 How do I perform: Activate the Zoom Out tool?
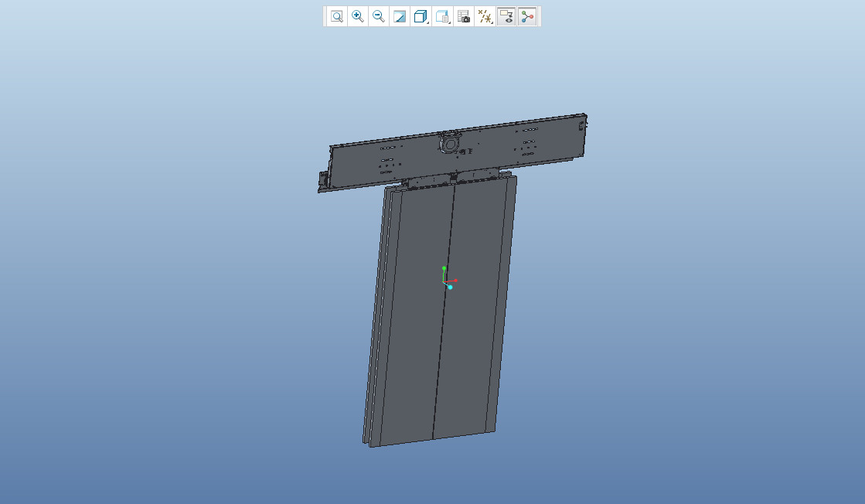pos(379,16)
